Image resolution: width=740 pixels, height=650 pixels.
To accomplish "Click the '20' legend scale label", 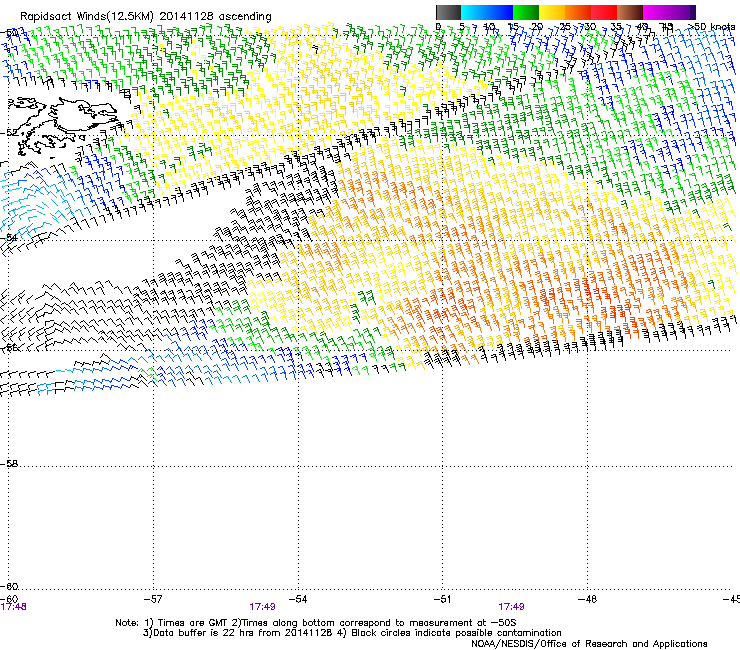I will pos(537,27).
